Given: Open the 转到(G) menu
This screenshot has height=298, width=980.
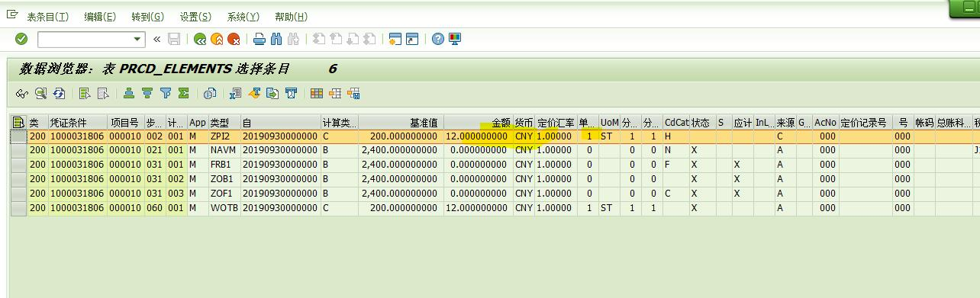Looking at the screenshot, I should (147, 17).
